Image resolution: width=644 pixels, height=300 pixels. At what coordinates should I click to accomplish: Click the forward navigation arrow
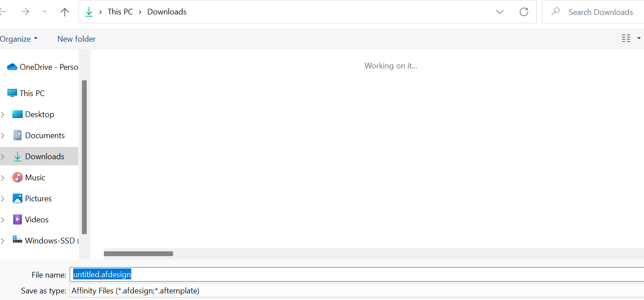(x=25, y=12)
